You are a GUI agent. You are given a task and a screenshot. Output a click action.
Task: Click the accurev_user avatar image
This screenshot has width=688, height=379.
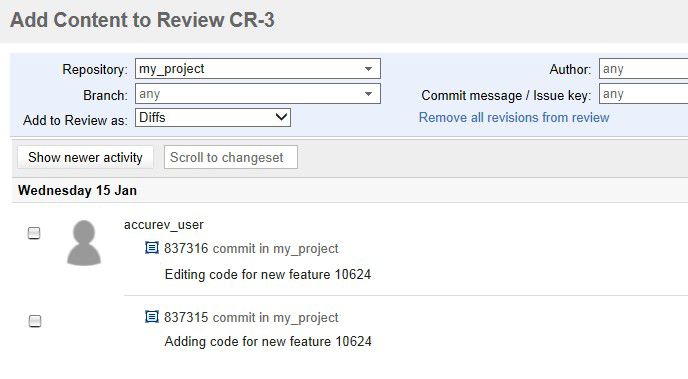84,243
